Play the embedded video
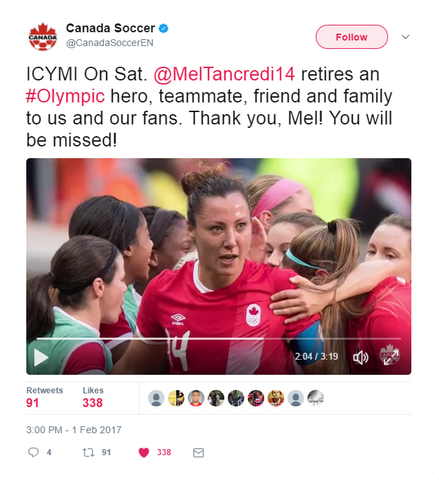 (x=41, y=357)
